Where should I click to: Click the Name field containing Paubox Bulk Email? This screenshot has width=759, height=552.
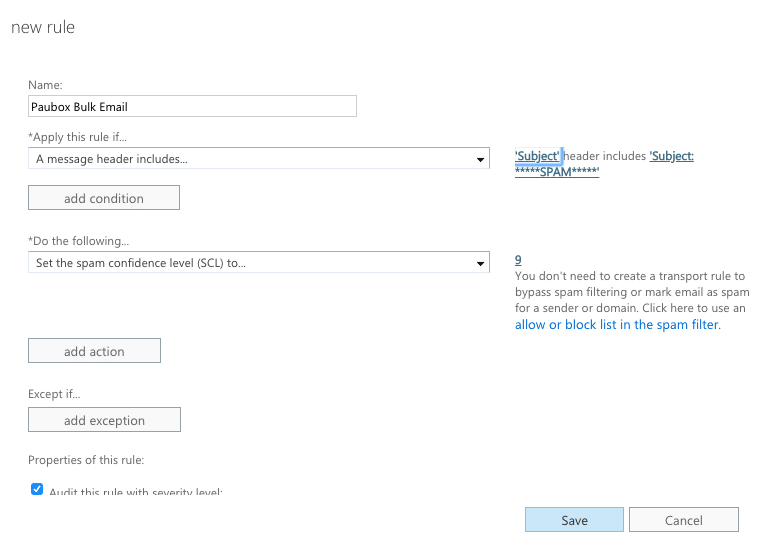coord(192,106)
